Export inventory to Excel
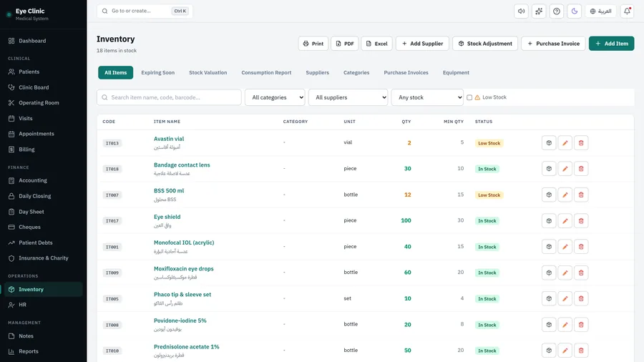 pos(376,44)
